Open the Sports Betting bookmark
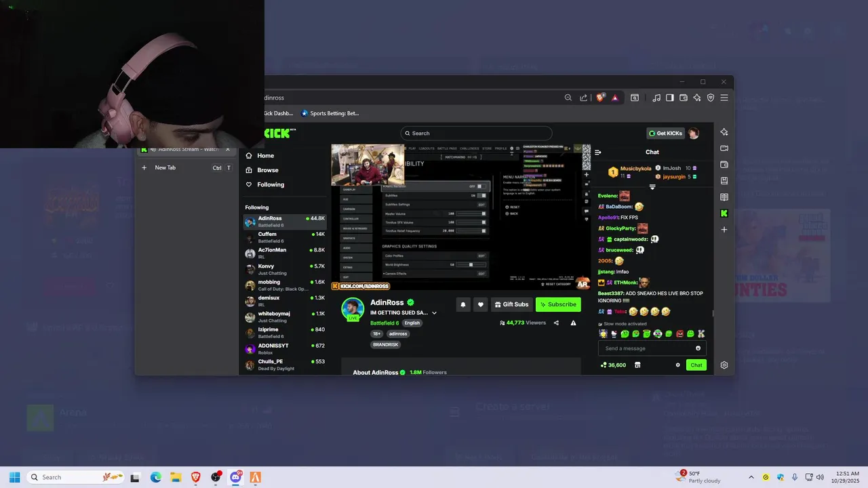Image resolution: width=868 pixels, height=488 pixels. coord(330,113)
